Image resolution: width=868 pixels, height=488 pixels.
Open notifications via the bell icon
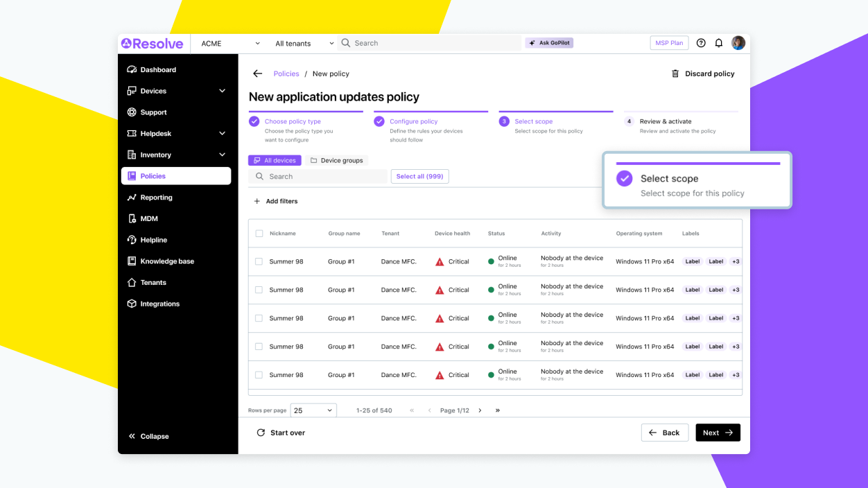point(719,42)
